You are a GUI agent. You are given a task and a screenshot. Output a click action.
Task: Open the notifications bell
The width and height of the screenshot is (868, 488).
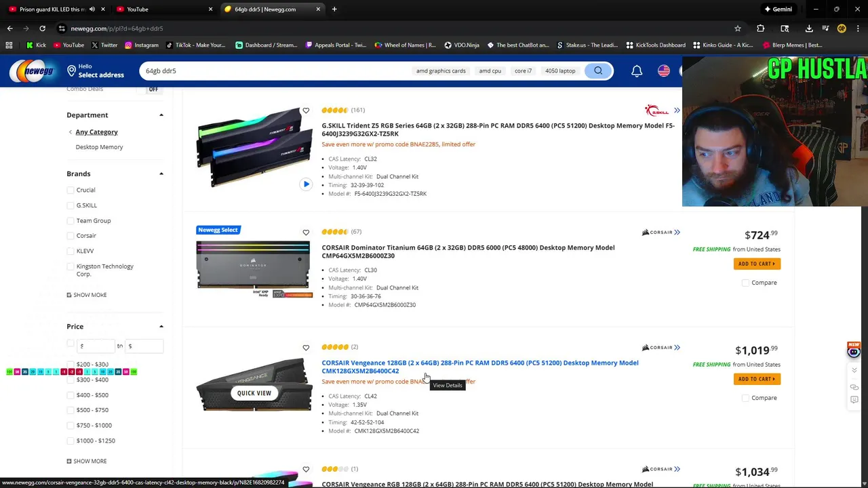[637, 70]
